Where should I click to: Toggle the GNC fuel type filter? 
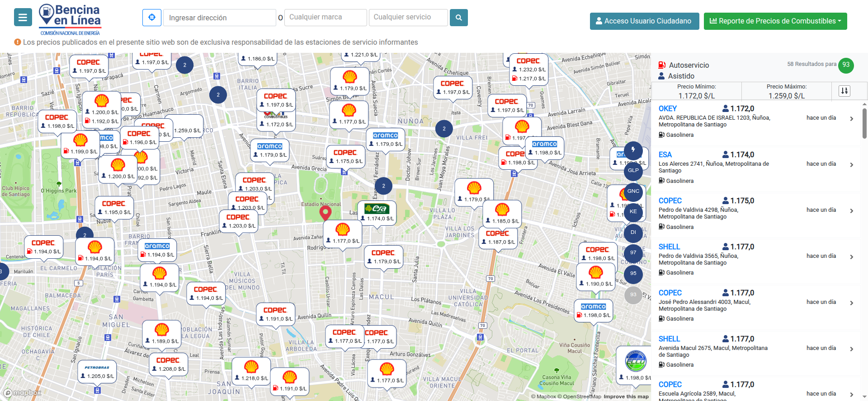[633, 191]
